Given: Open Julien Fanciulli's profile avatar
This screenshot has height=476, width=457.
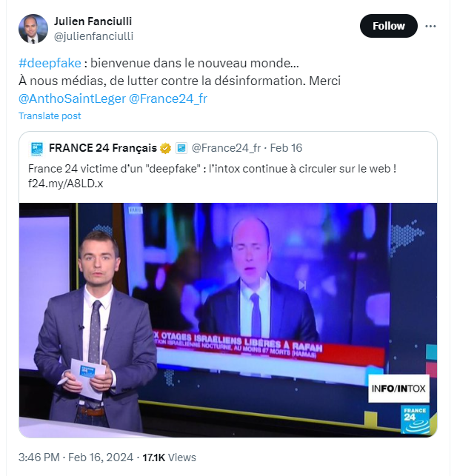Looking at the screenshot, I should click(33, 29).
